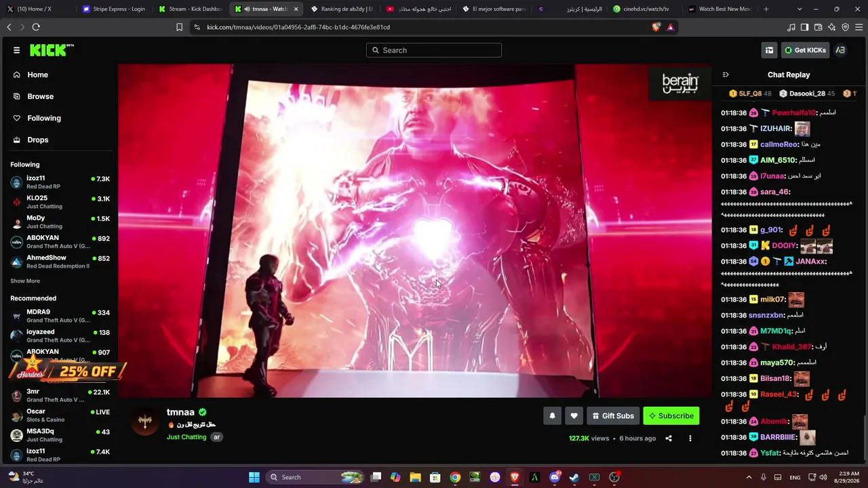
Task: Turn on notifications with the bell icon
Action: tap(552, 415)
